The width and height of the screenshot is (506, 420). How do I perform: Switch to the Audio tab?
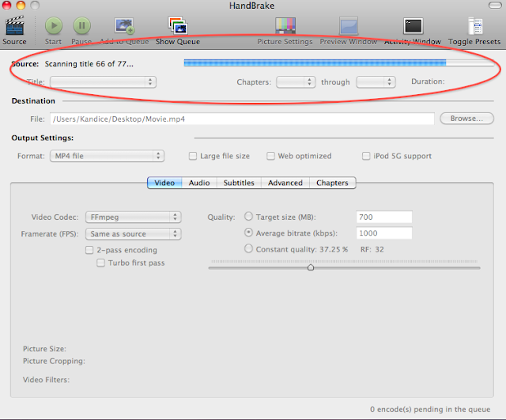(199, 183)
